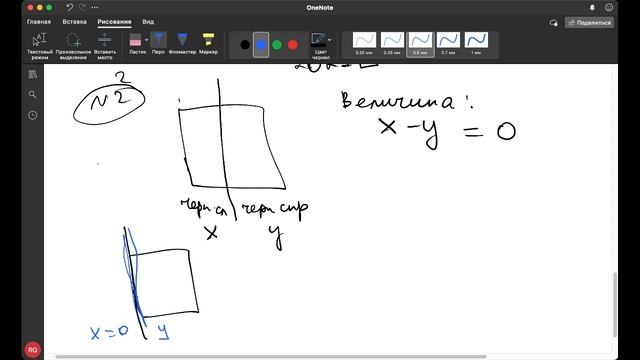The height and width of the screenshot is (360, 640).
Task: Open the more options ellipsis menu
Action: pos(95,7)
